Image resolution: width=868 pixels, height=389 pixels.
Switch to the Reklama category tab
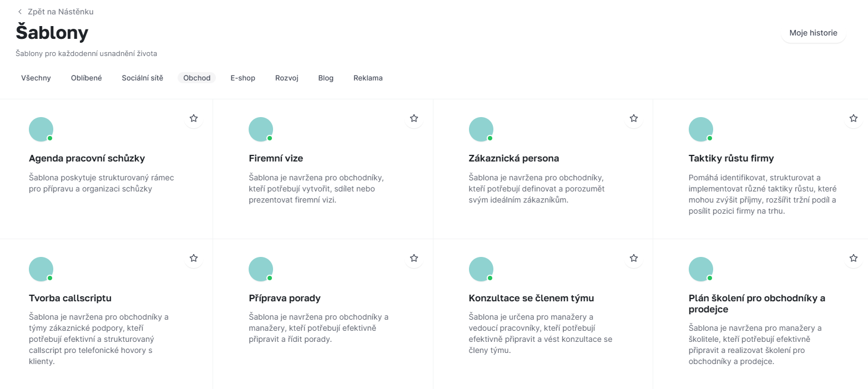pyautogui.click(x=368, y=78)
